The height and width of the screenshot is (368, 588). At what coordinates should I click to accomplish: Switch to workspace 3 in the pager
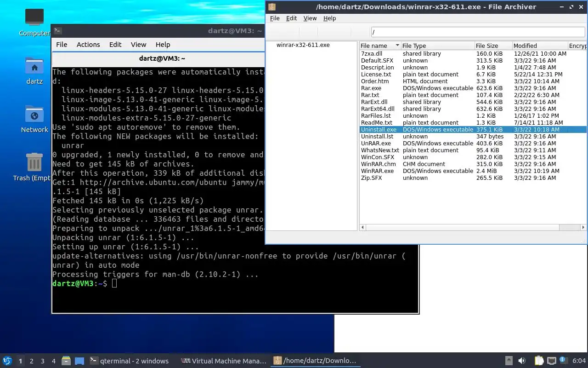point(42,361)
